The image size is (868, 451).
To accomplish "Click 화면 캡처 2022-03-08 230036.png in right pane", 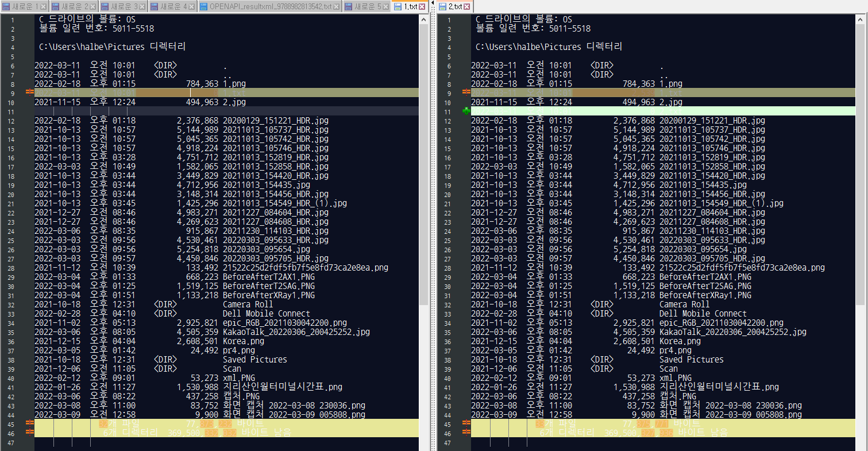I will [731, 406].
